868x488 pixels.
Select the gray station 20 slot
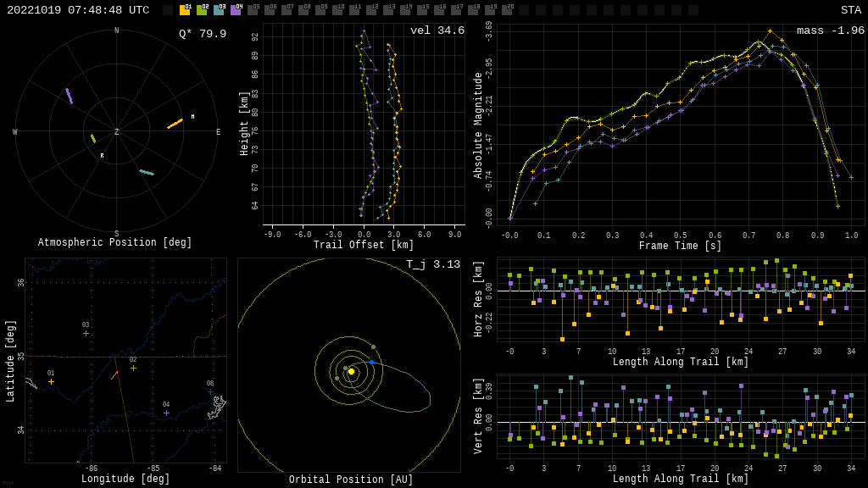[507, 10]
